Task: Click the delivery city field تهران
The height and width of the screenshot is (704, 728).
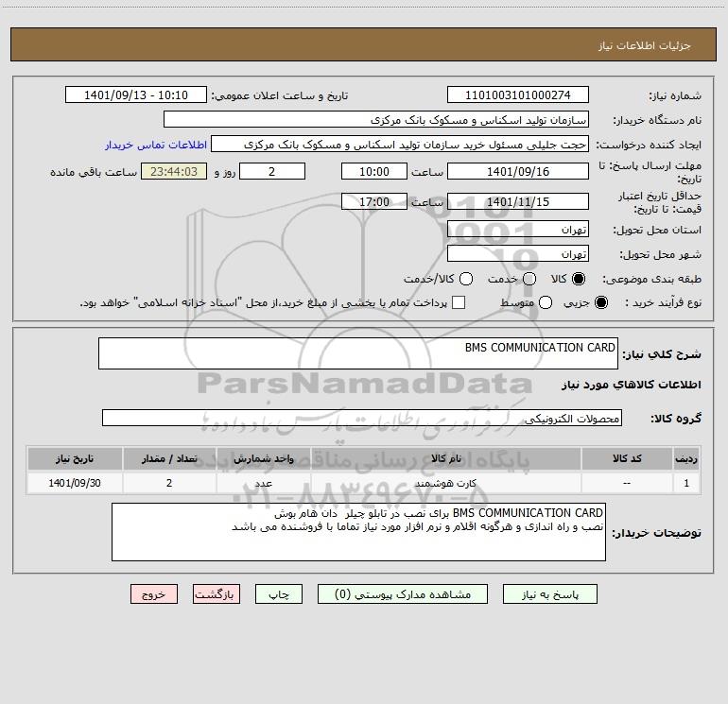Action: pos(518,253)
